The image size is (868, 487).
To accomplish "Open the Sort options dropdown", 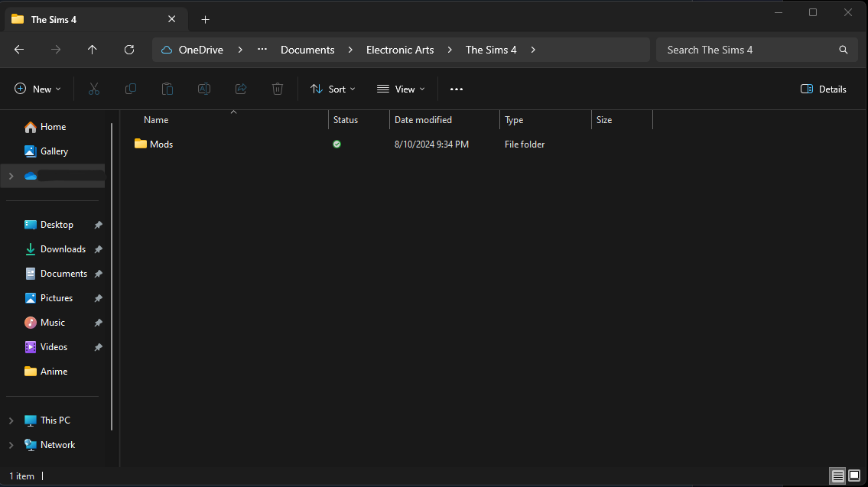I will click(333, 89).
